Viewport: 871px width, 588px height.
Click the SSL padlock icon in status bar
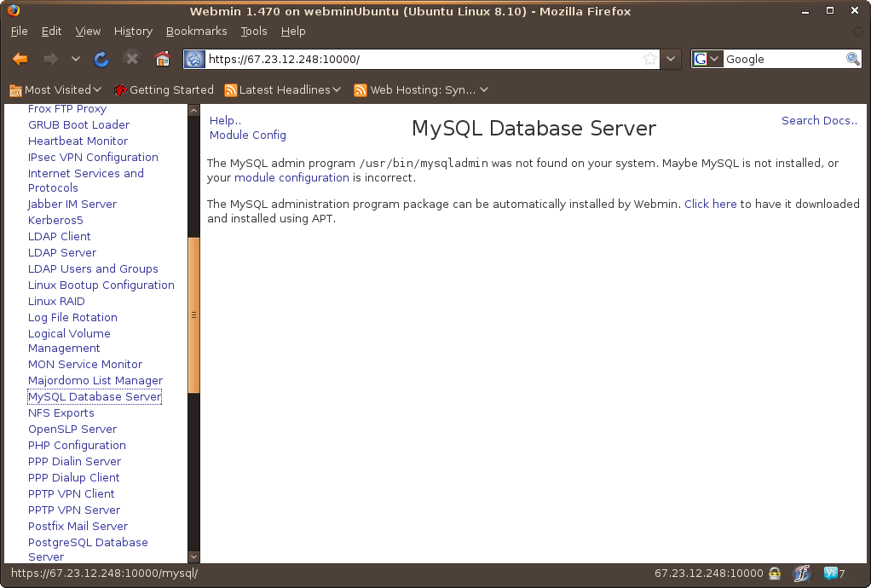(x=775, y=573)
